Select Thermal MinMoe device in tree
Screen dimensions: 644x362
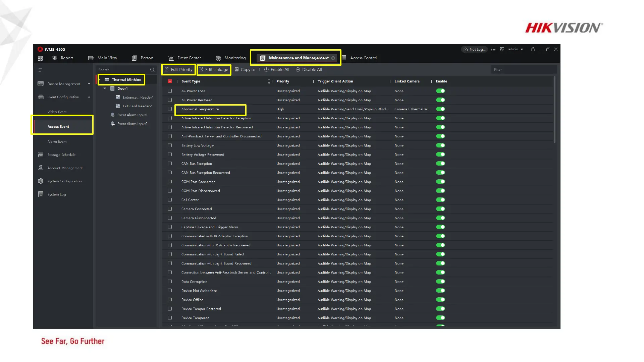pos(126,80)
